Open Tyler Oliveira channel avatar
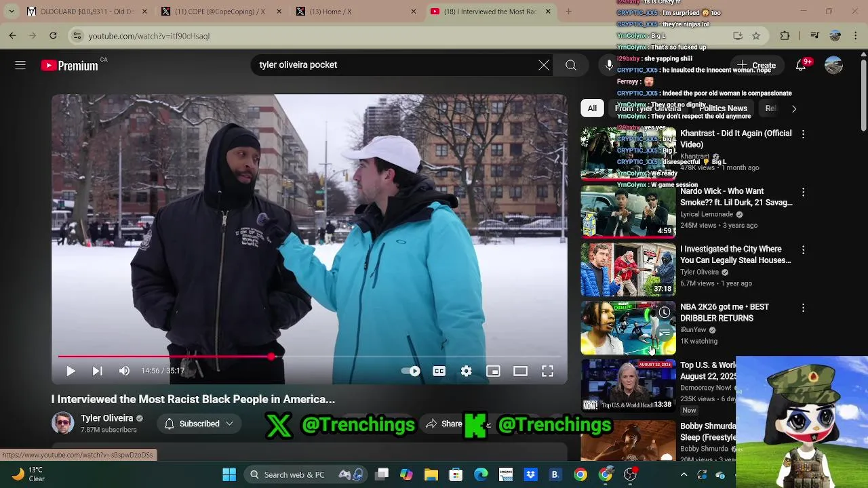The image size is (868, 488). coord(63,423)
